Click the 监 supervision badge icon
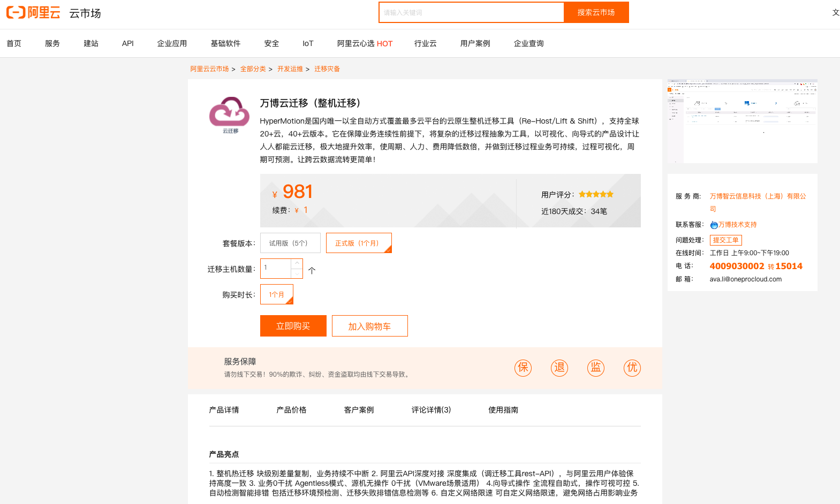 click(596, 368)
